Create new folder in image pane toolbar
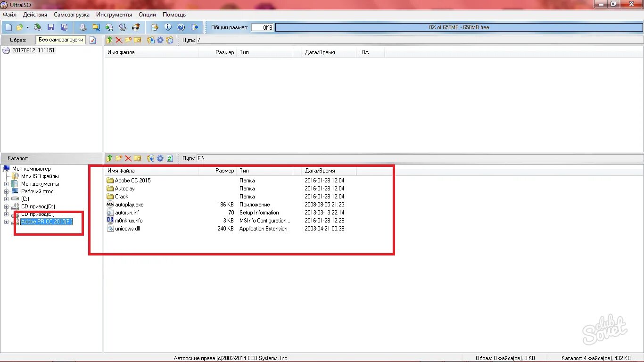 (128, 40)
